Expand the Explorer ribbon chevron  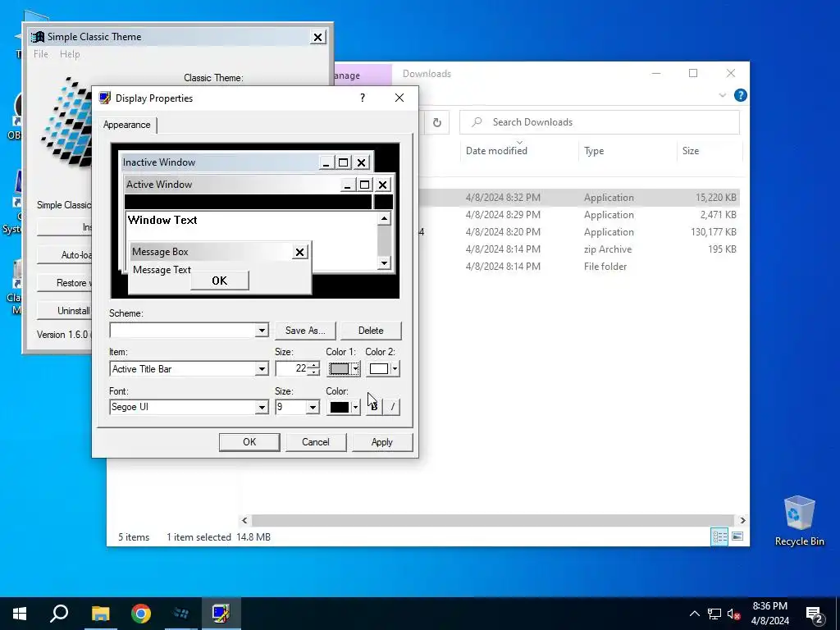pyautogui.click(x=722, y=95)
